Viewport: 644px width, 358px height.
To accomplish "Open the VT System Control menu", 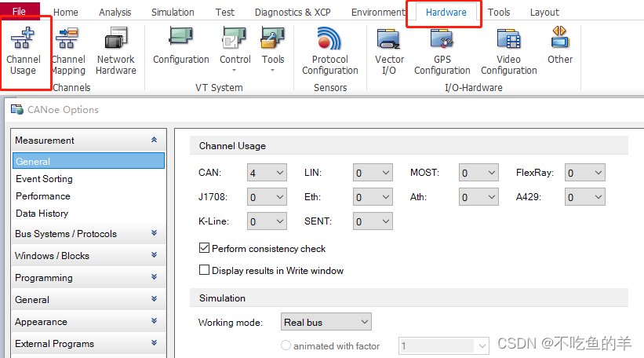I will point(235,49).
